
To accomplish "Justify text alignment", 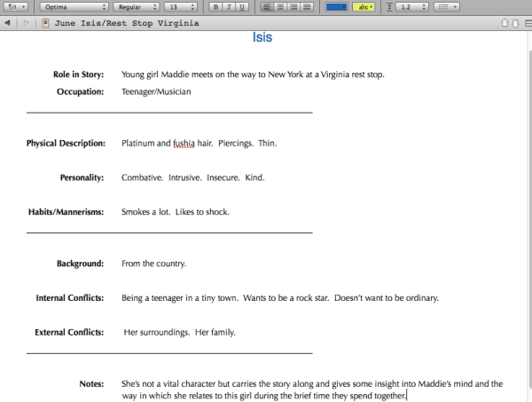I will (307, 7).
